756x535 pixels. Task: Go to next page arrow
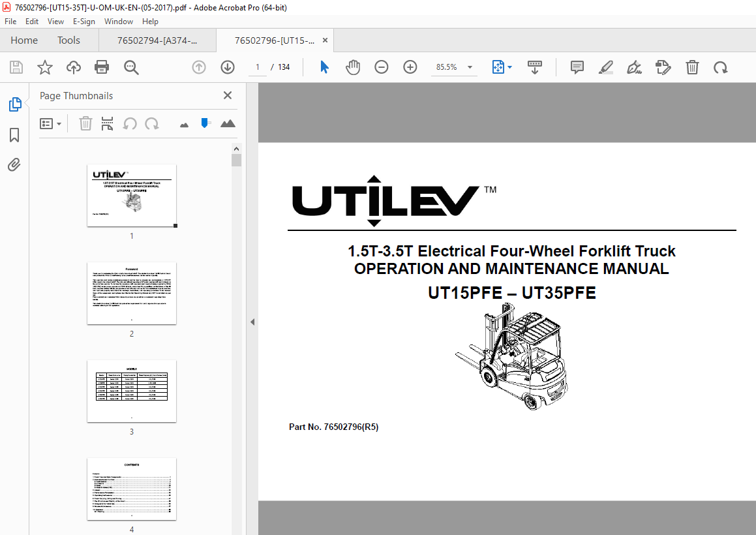tap(228, 67)
